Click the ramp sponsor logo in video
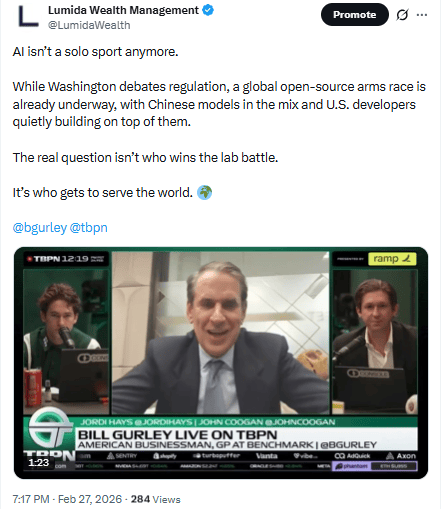Image resolution: width=442 pixels, height=509 pixels. coord(392,259)
